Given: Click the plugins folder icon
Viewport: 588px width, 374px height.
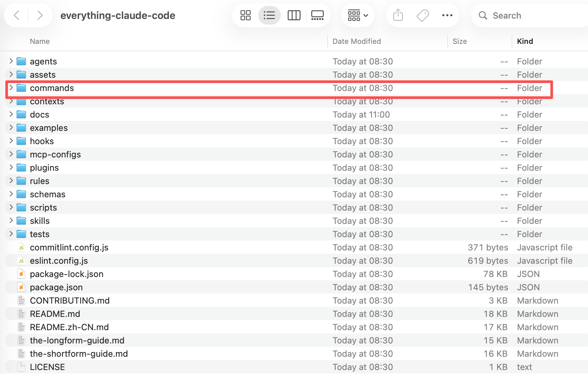Looking at the screenshot, I should [21, 167].
